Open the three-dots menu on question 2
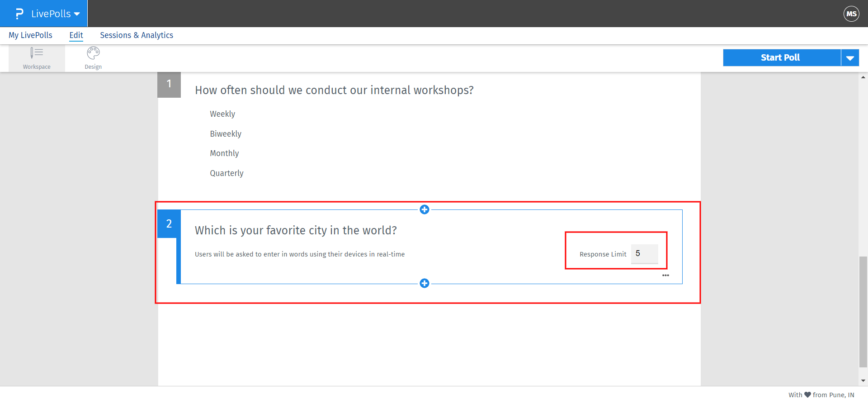The height and width of the screenshot is (404, 868). (x=665, y=275)
